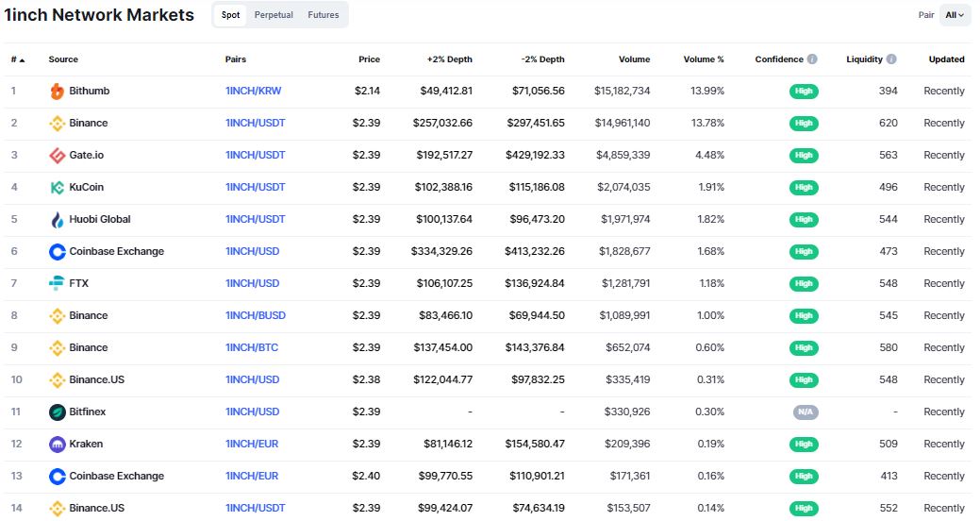This screenshot has height=521, width=980.
Task: Open Gate.io 1INCH/USDT pair link
Action: pyautogui.click(x=255, y=155)
